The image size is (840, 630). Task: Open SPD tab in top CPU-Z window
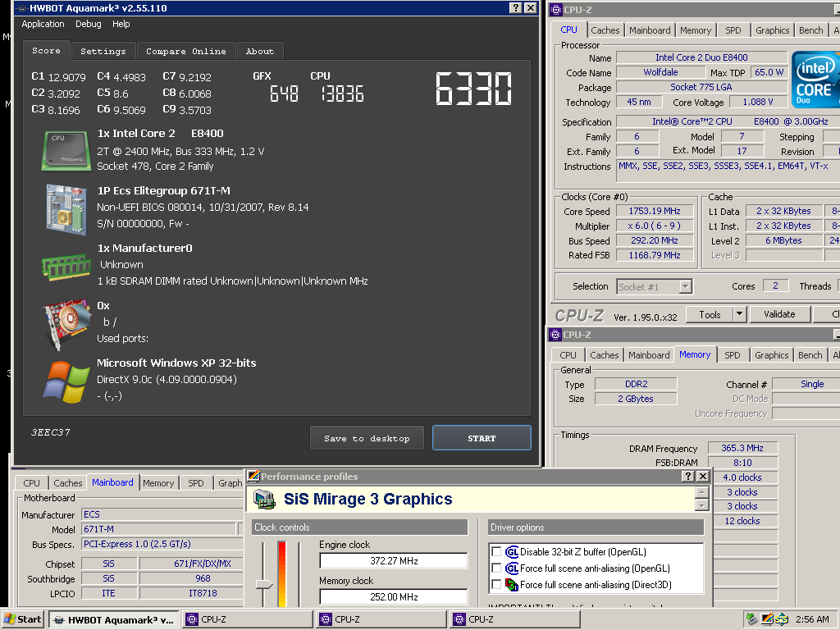[733, 30]
